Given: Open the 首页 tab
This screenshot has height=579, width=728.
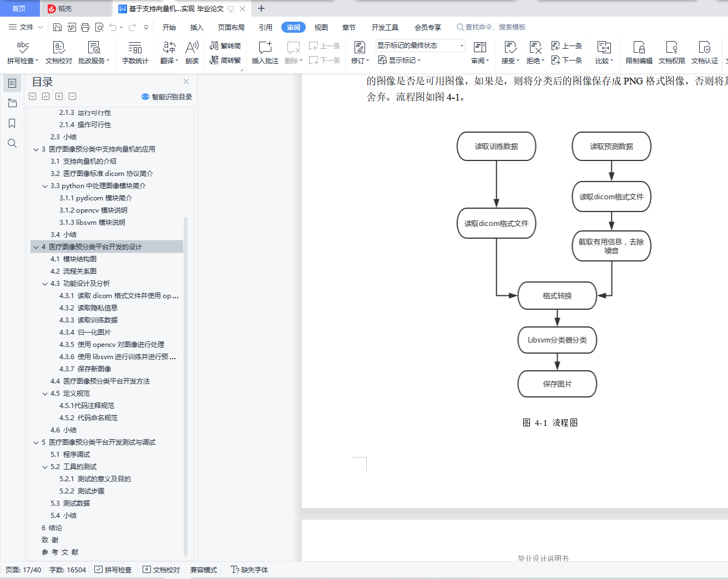Looking at the screenshot, I should pyautogui.click(x=19, y=8).
